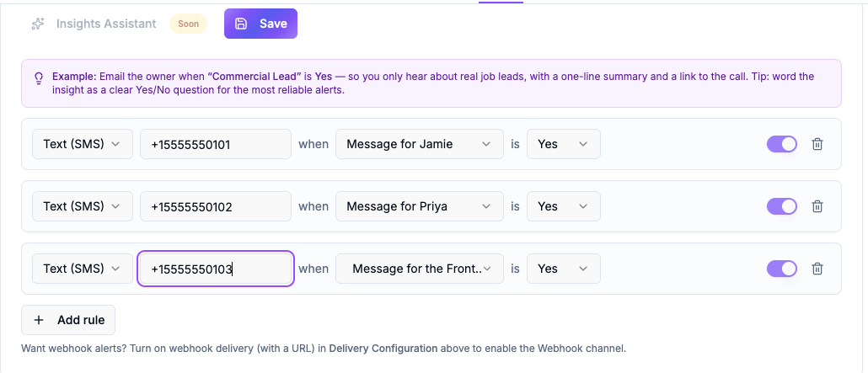Turn off the Message for Priya toggle
Image resolution: width=868 pixels, height=373 pixels.
pos(782,206)
